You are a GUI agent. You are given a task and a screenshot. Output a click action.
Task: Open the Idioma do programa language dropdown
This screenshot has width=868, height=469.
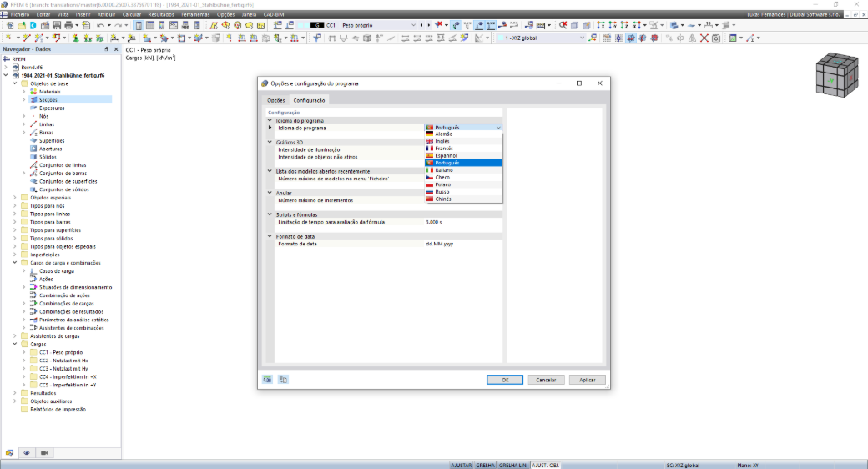[x=463, y=128]
